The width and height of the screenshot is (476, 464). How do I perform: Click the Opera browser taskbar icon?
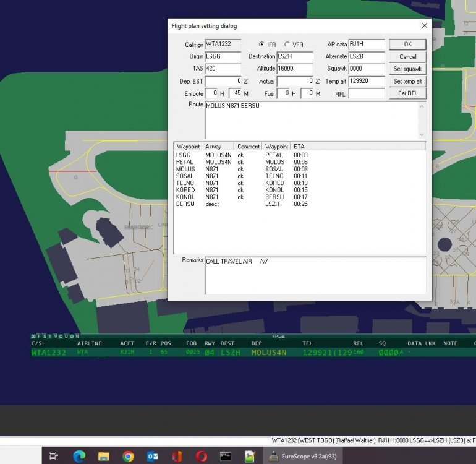point(202,457)
